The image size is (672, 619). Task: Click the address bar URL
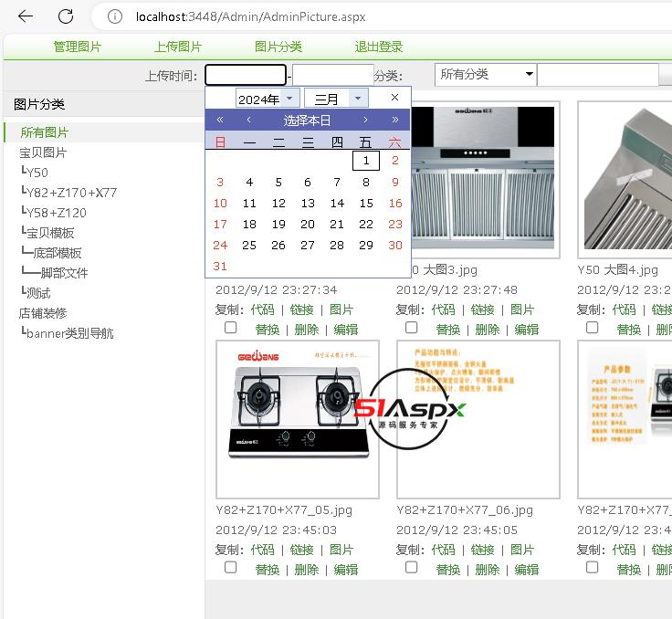pyautogui.click(x=250, y=16)
